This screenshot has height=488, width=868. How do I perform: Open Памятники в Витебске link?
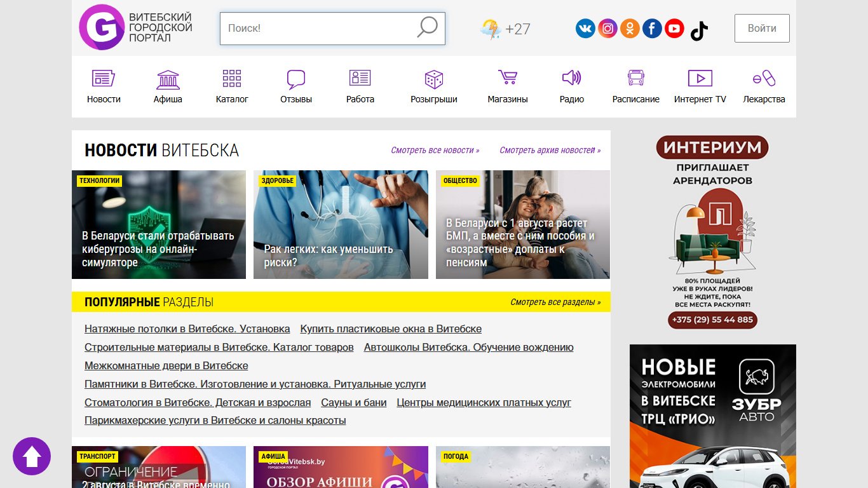pyautogui.click(x=255, y=384)
